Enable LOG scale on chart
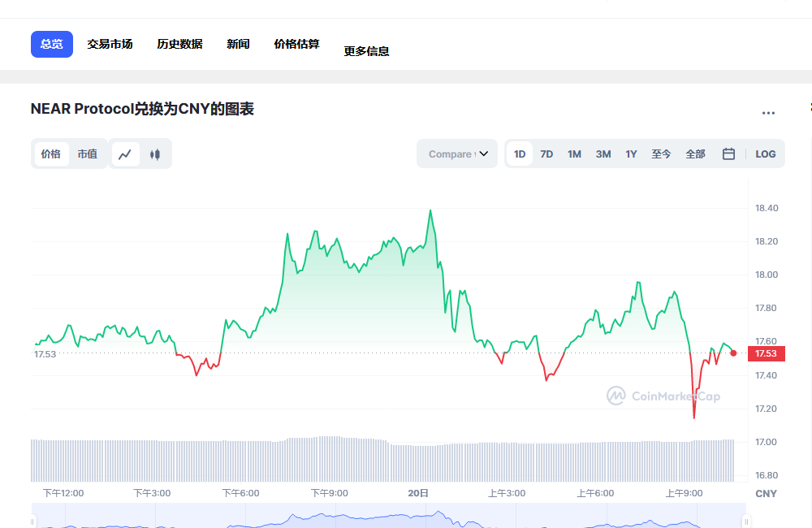This screenshot has width=812, height=528. pos(766,154)
